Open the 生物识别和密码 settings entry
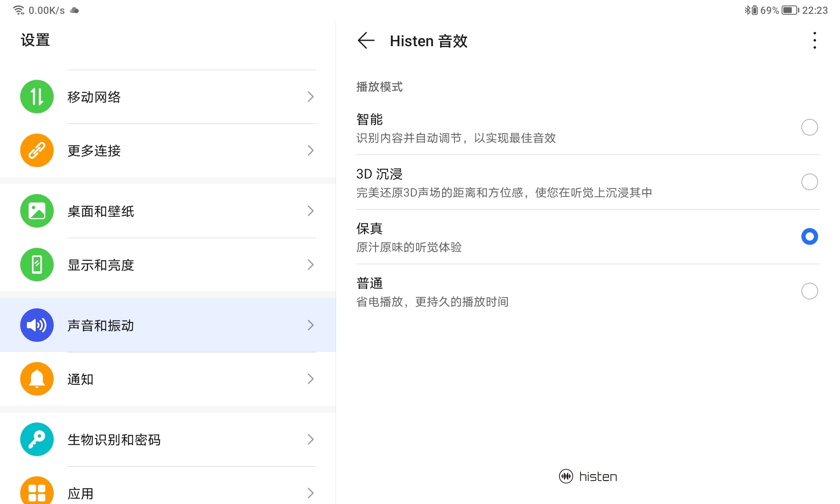Image resolution: width=840 pixels, height=504 pixels. click(x=168, y=439)
